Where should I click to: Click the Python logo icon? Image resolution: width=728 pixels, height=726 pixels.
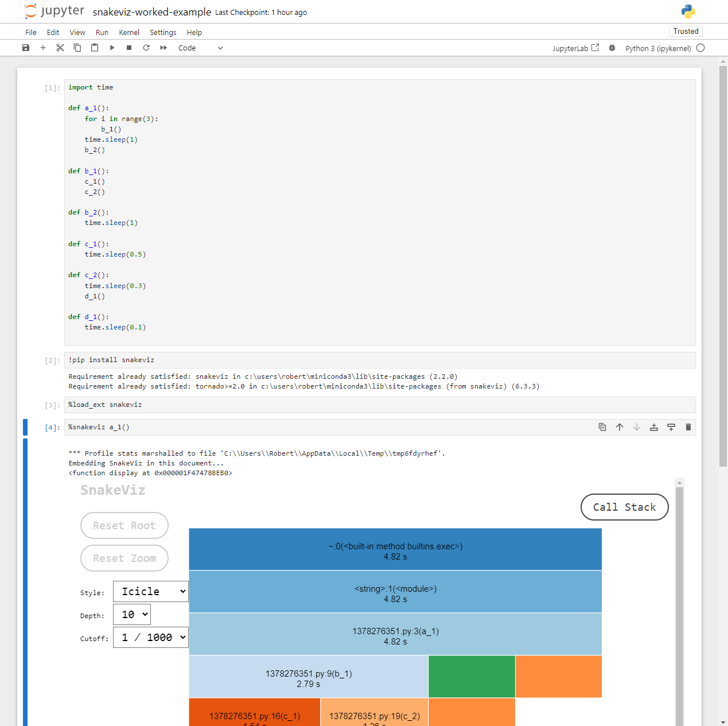click(x=688, y=11)
